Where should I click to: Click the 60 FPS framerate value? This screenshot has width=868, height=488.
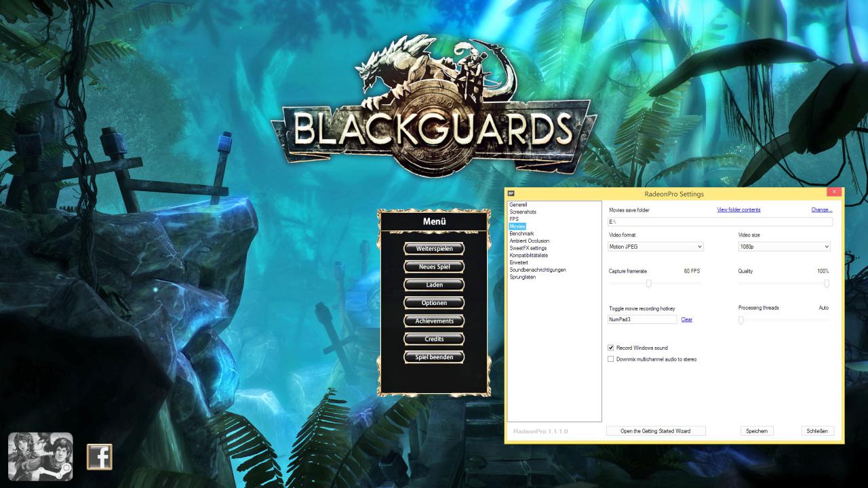692,271
